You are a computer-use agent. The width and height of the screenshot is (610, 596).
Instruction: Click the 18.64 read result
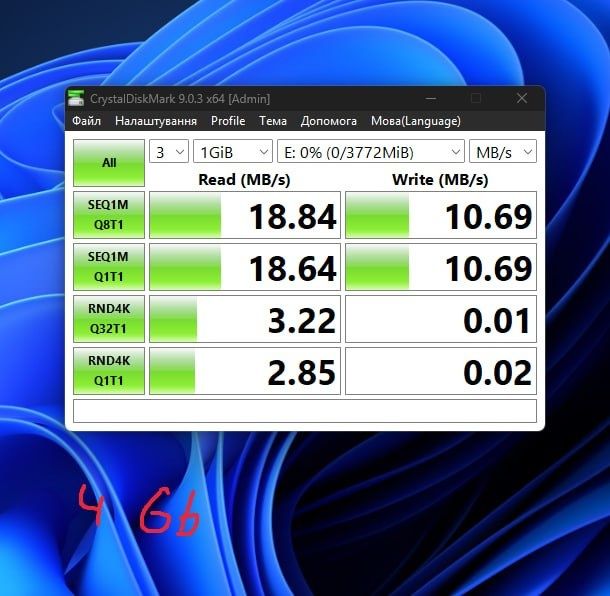pyautogui.click(x=245, y=267)
